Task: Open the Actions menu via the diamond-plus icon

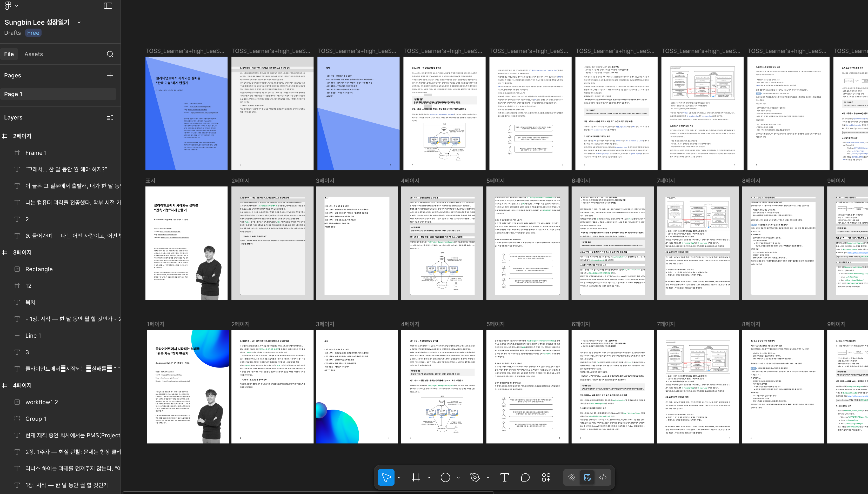Action: coord(546,477)
